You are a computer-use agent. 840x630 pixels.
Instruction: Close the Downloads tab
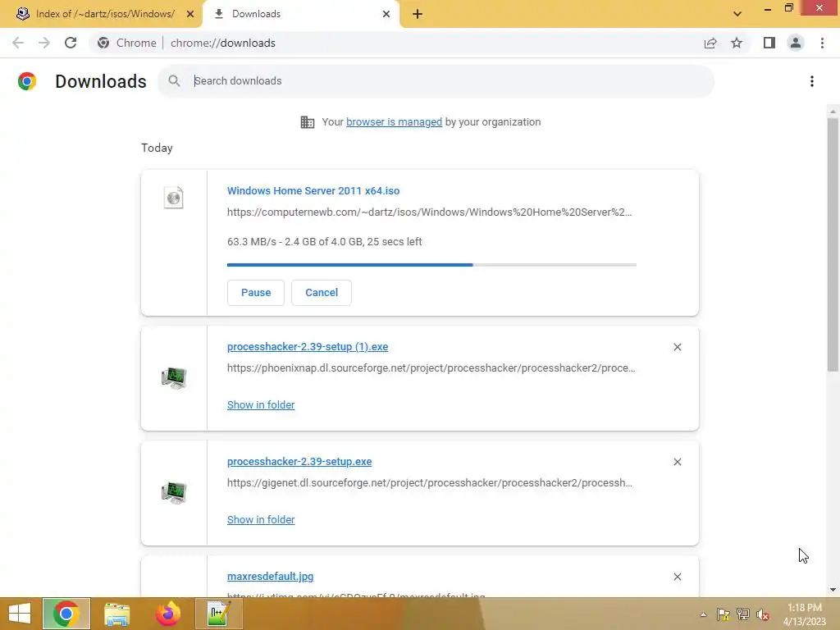(386, 14)
